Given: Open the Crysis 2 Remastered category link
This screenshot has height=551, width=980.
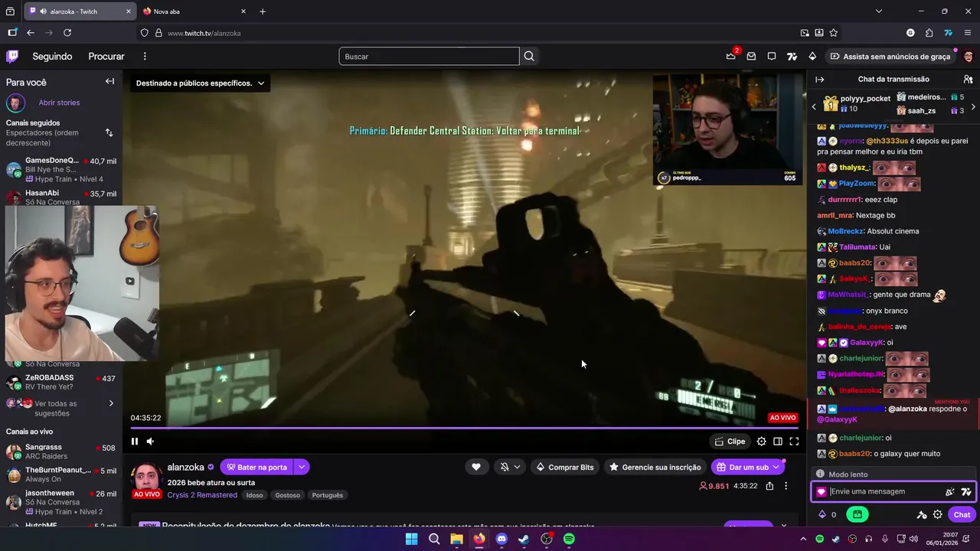Looking at the screenshot, I should 202,495.
